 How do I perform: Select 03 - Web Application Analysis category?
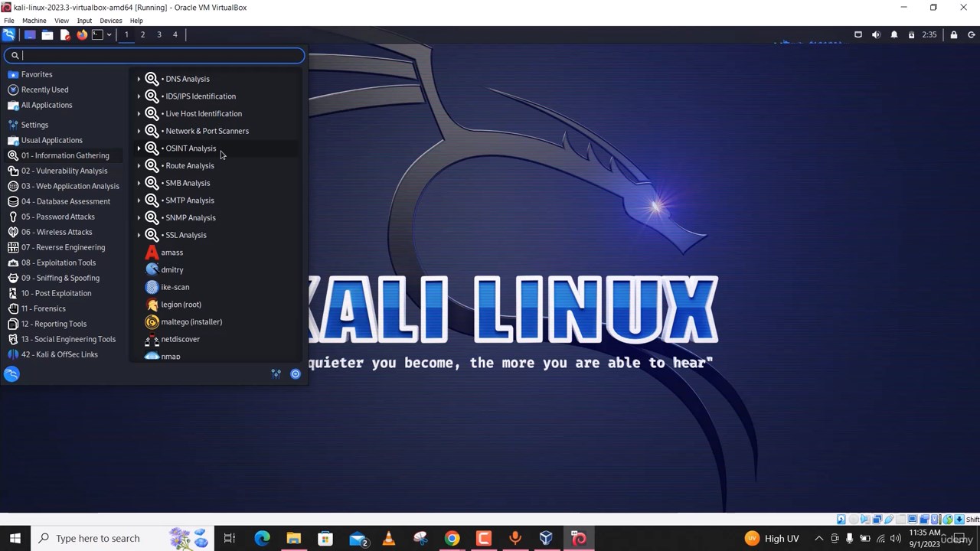[65, 186]
